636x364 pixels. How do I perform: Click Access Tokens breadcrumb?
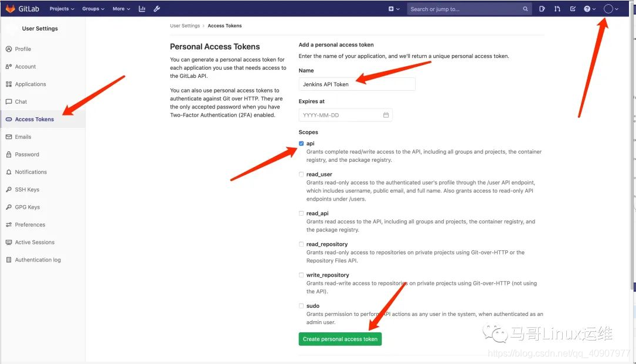(225, 26)
